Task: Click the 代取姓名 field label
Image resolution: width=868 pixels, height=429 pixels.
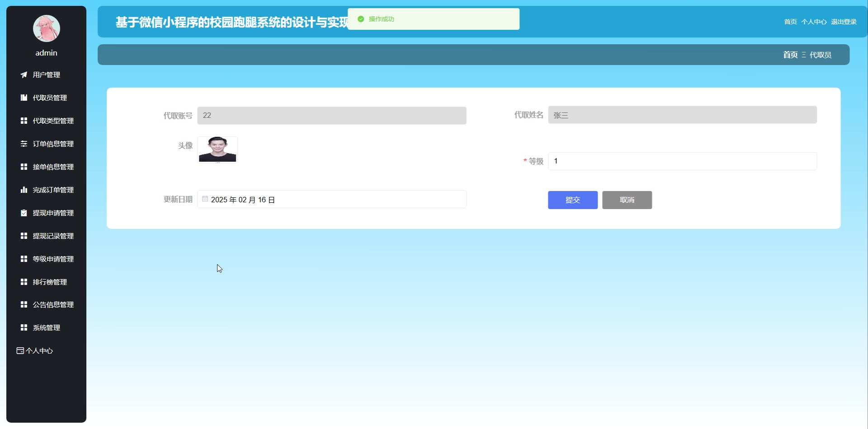Action: (529, 115)
